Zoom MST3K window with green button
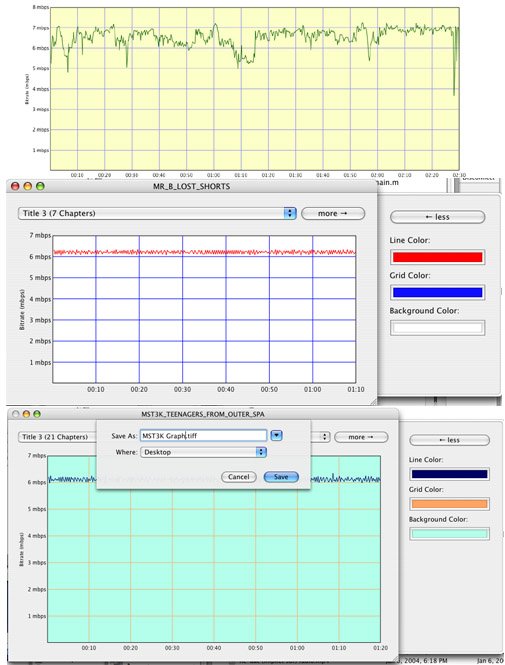Viewport: 505px width, 665px height. [x=37, y=414]
